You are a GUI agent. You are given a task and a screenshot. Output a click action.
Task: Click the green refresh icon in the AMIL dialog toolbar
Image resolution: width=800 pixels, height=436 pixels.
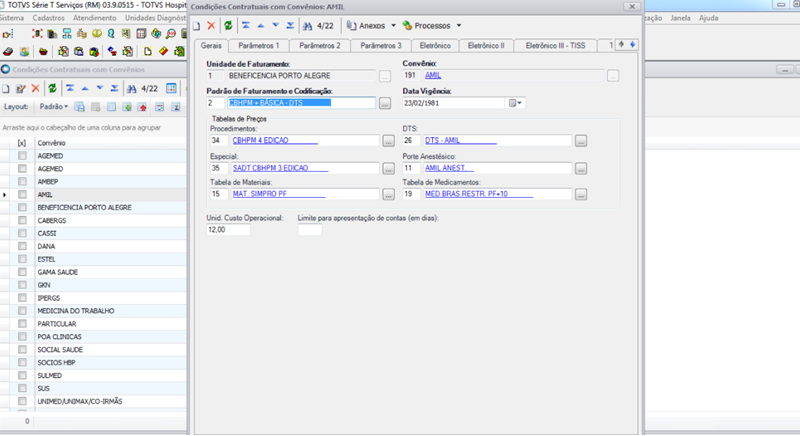(228, 25)
